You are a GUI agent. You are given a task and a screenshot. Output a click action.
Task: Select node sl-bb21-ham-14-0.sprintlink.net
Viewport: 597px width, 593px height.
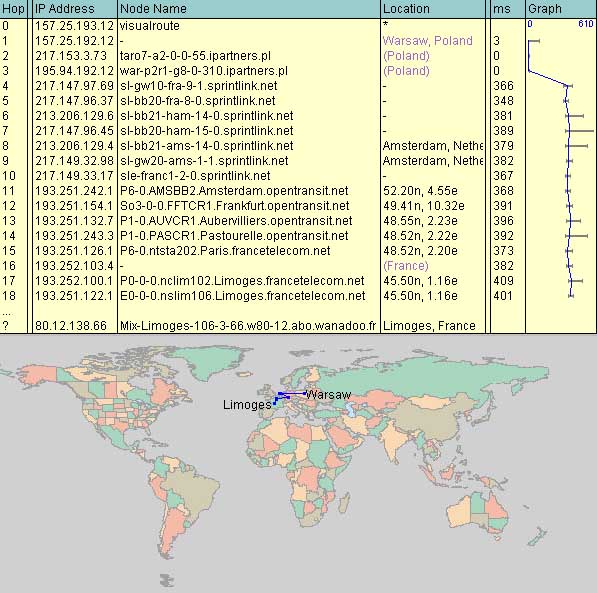tap(206, 116)
